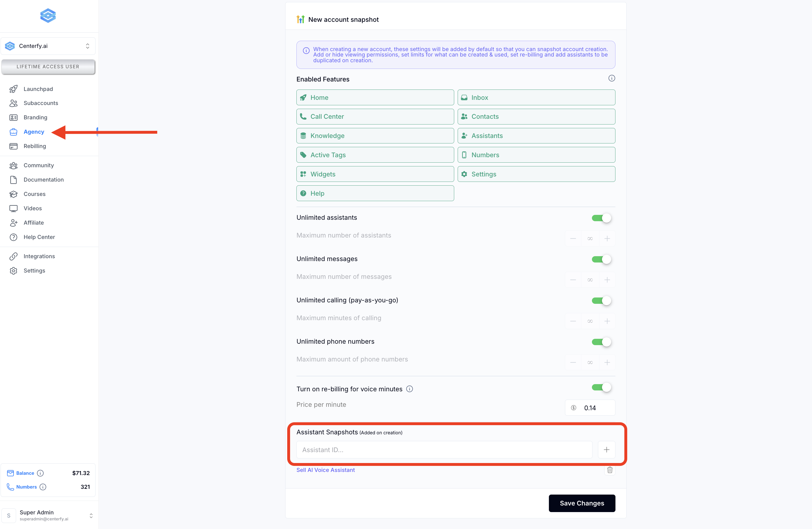
Task: Click the Numbers info icon in sidebar
Action: tap(43, 487)
